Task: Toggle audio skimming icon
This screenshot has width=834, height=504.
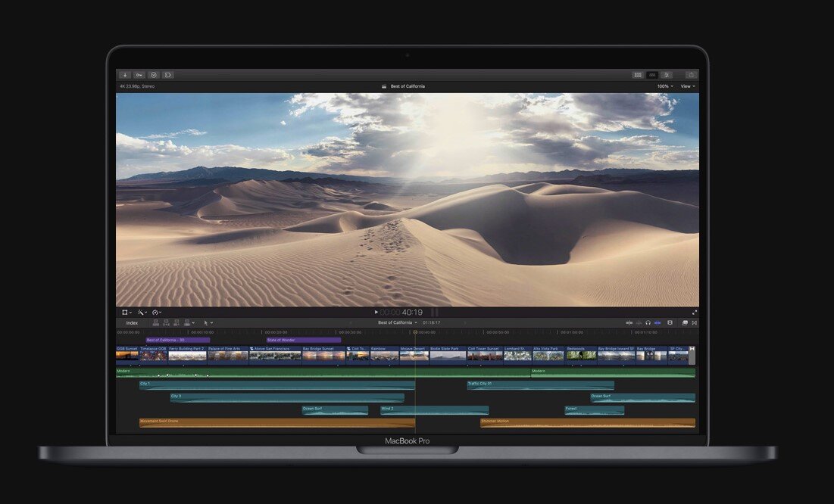Action: [x=639, y=322]
